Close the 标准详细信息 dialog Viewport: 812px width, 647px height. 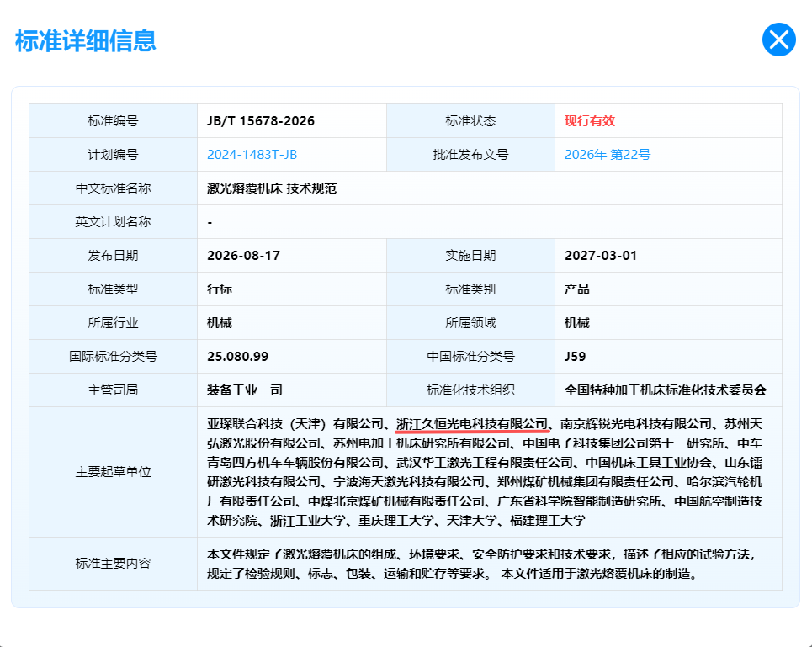(778, 40)
